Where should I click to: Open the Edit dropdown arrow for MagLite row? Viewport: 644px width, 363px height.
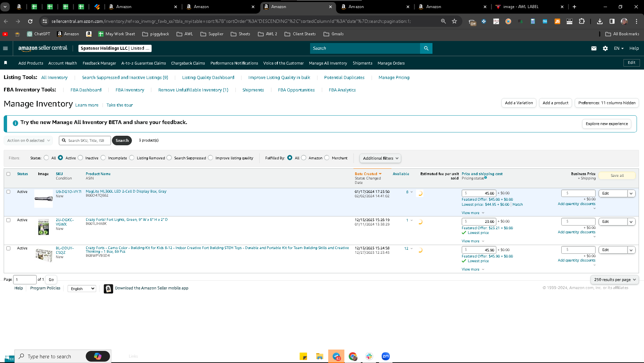(x=631, y=193)
